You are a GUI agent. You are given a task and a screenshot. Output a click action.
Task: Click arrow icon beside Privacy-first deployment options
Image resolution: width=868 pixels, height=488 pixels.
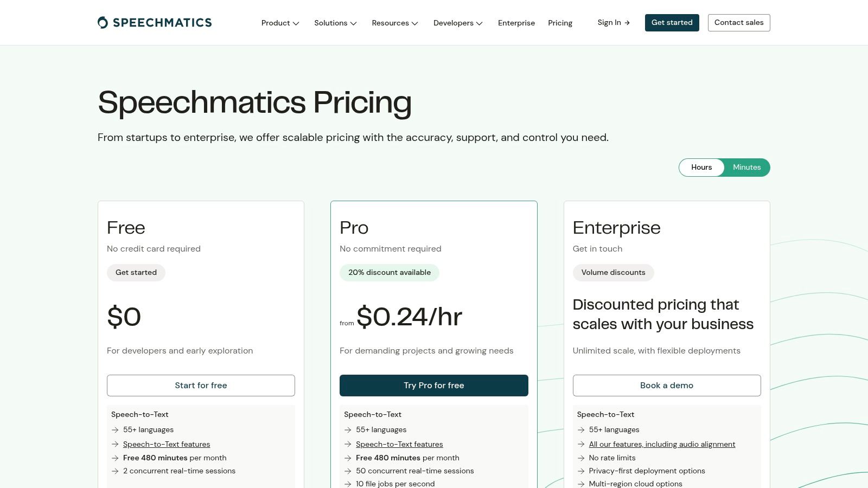581,471
